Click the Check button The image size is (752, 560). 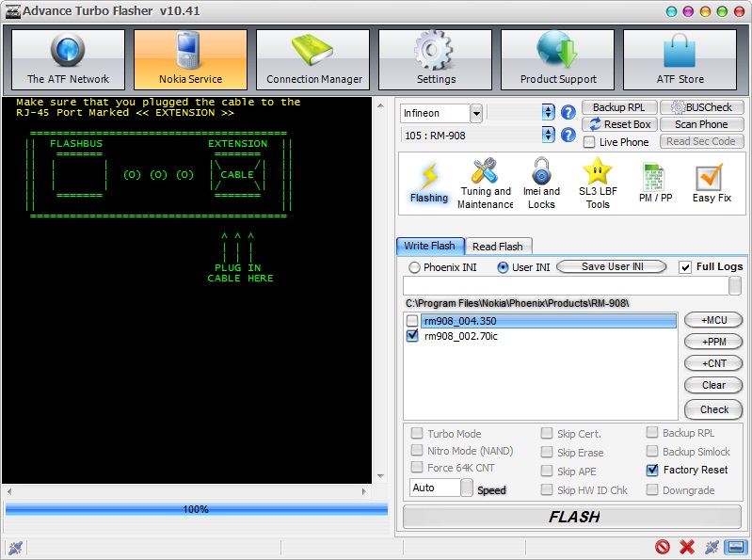[713, 409]
